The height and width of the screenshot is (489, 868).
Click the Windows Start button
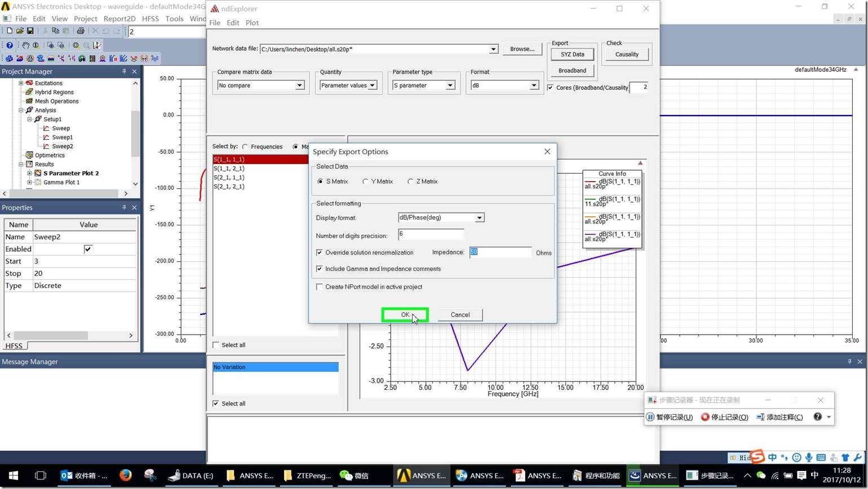click(x=14, y=475)
